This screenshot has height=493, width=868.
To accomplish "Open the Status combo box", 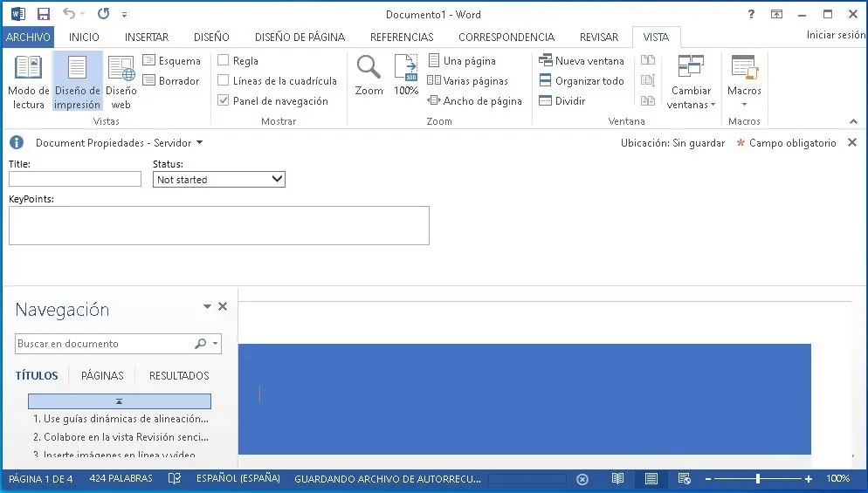I will click(218, 179).
